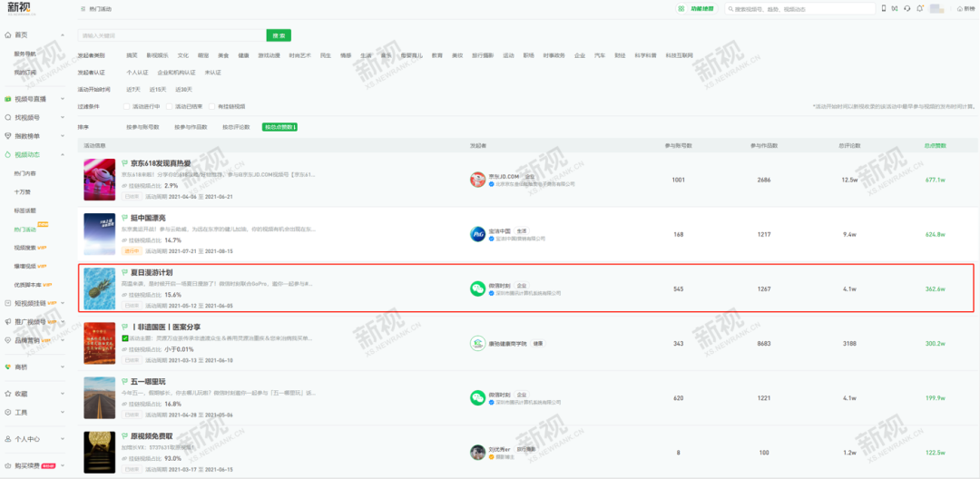
Task: Select the 科技互联网 category filter
Action: click(x=680, y=55)
